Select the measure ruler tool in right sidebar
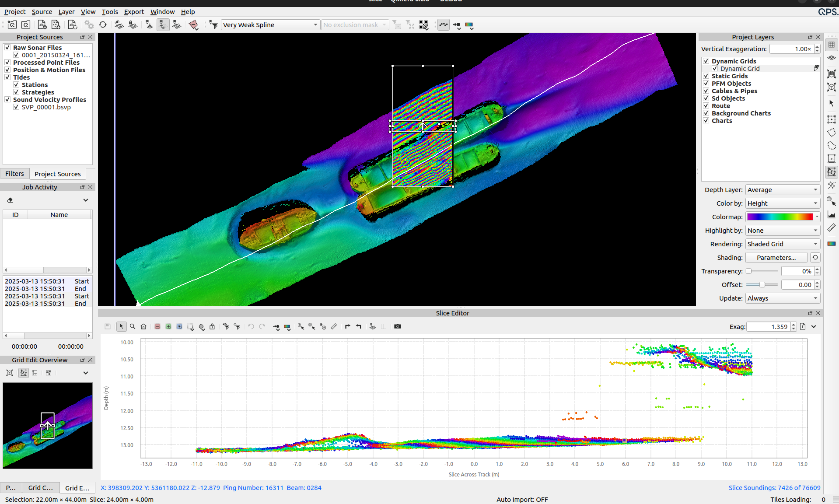 point(831,228)
